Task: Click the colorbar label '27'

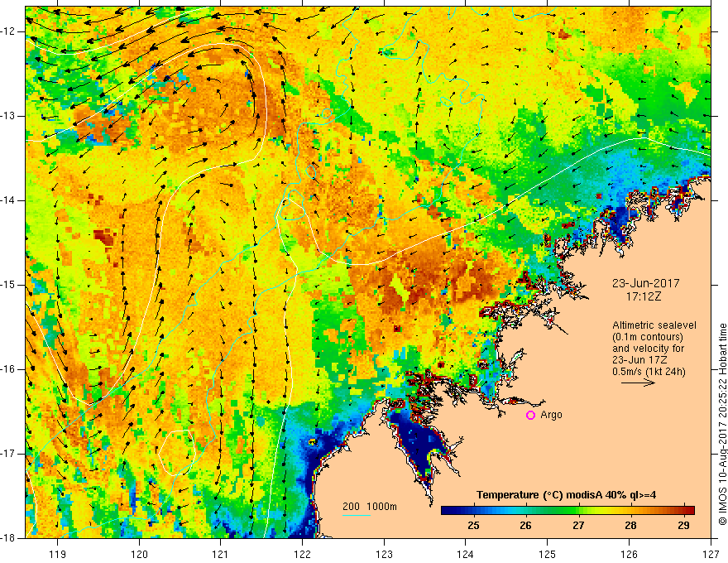Action: tap(578, 526)
